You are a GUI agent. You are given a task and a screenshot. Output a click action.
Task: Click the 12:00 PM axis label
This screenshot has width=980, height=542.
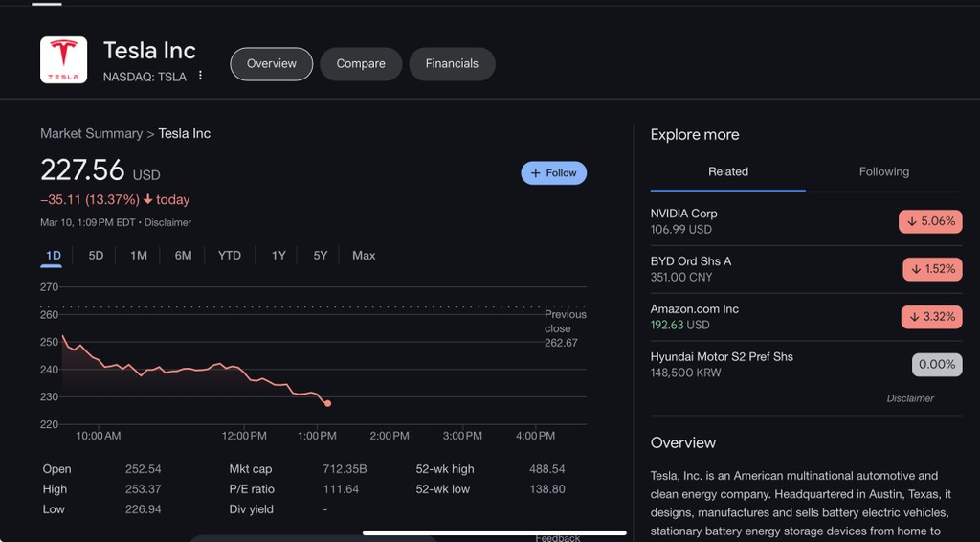pyautogui.click(x=244, y=436)
